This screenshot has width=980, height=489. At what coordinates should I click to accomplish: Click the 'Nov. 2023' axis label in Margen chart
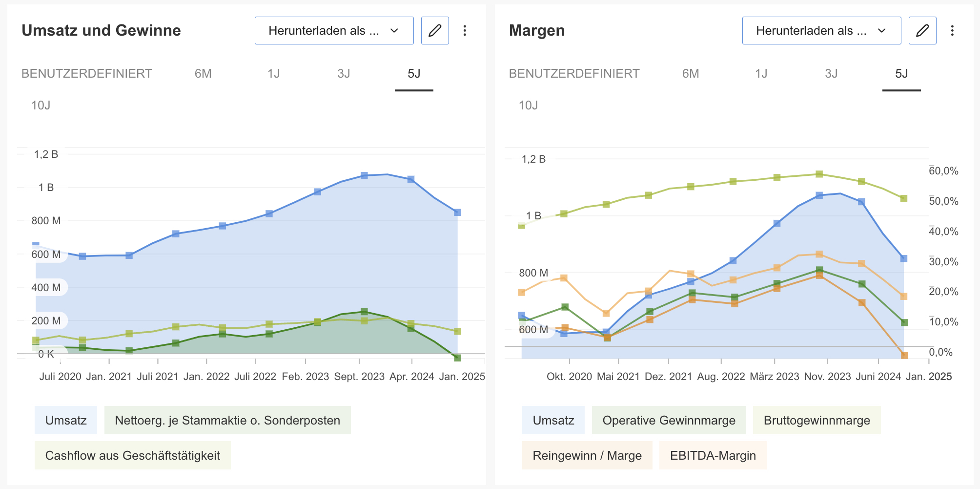tap(827, 376)
